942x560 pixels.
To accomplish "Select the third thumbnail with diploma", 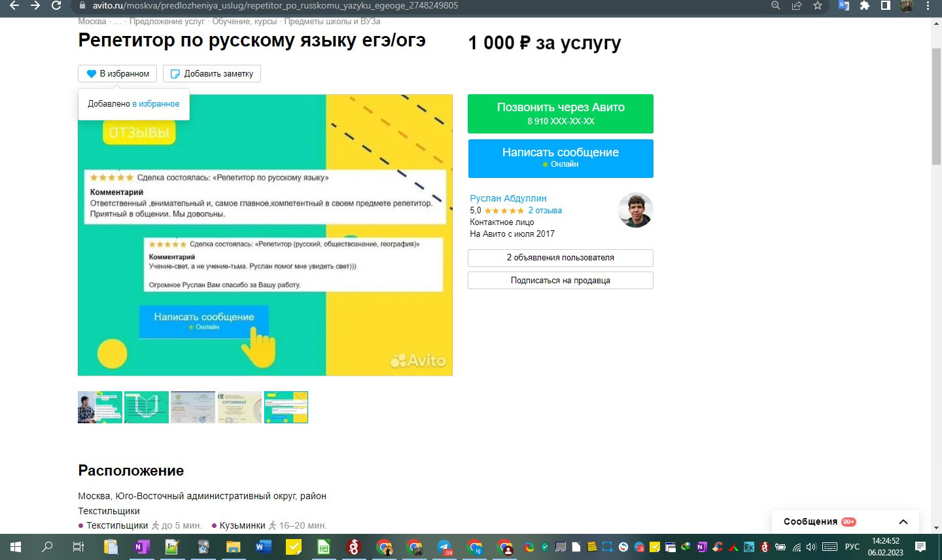I will (x=193, y=408).
